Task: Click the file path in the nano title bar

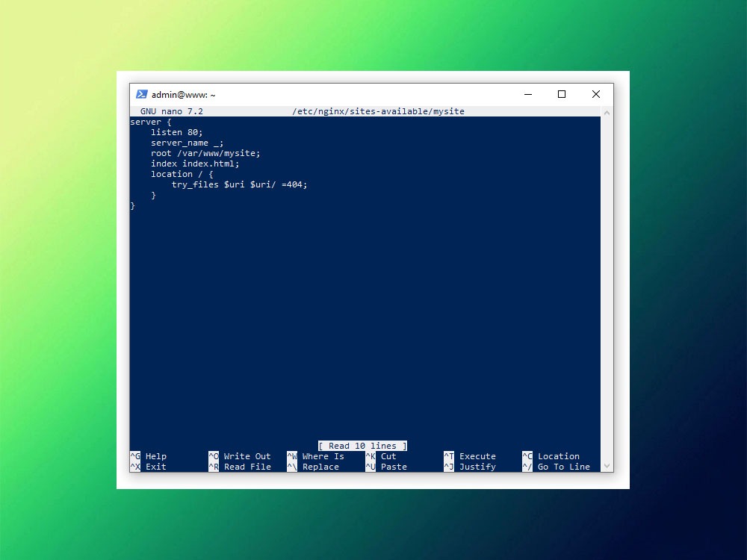Action: (378, 111)
